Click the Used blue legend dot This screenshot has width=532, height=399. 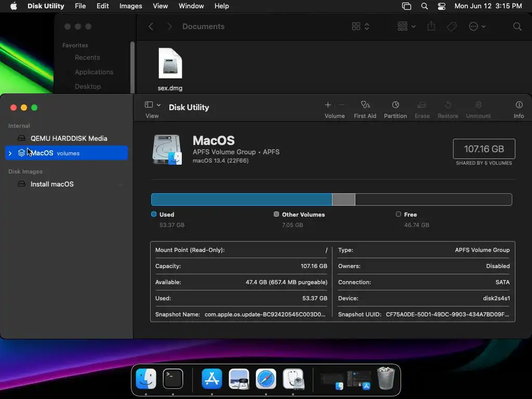coord(154,214)
